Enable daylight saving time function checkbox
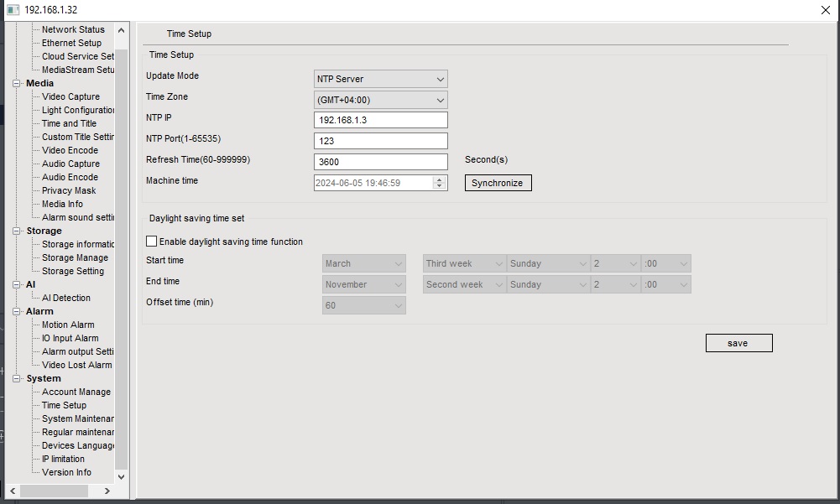Viewport: 840px width, 504px height. click(x=152, y=242)
